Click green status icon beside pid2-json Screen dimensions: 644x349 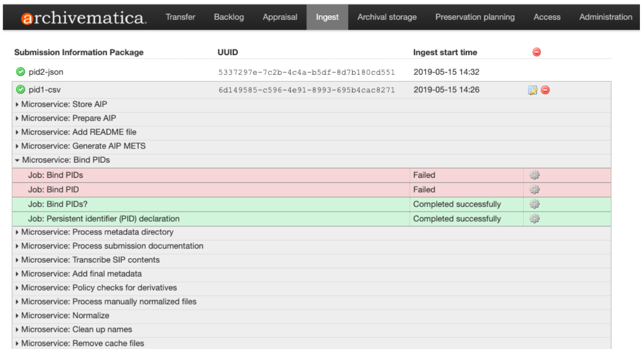[20, 72]
